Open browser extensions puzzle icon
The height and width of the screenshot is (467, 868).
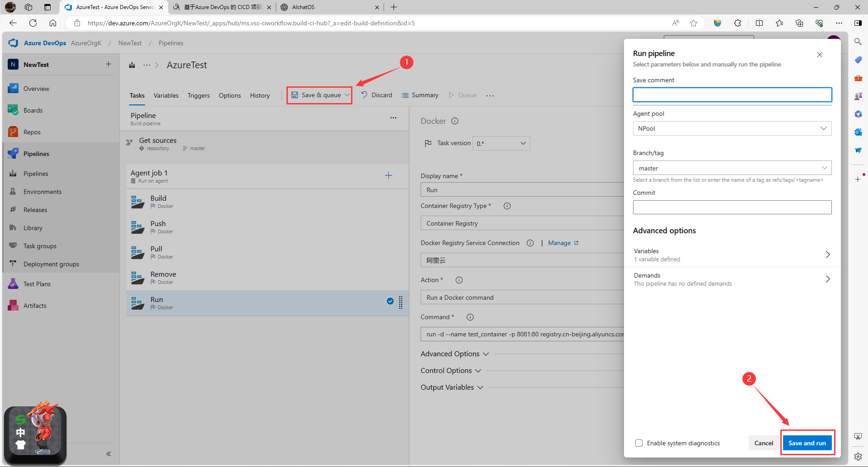(738, 23)
